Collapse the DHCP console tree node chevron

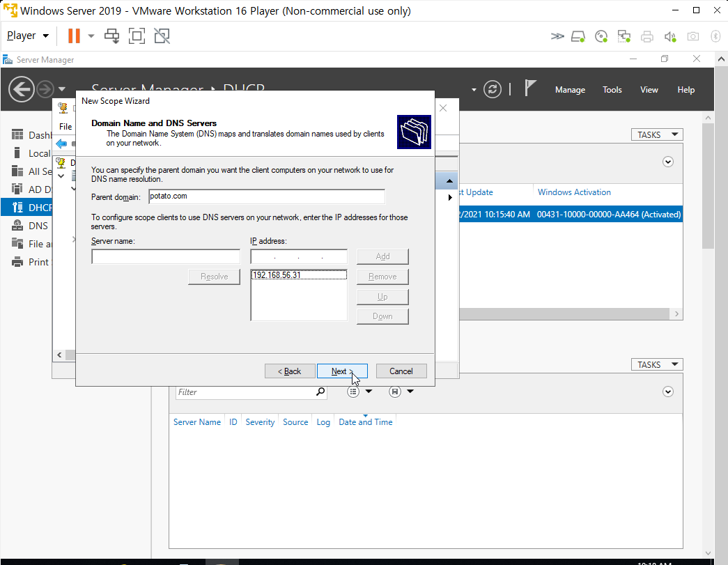point(61,176)
